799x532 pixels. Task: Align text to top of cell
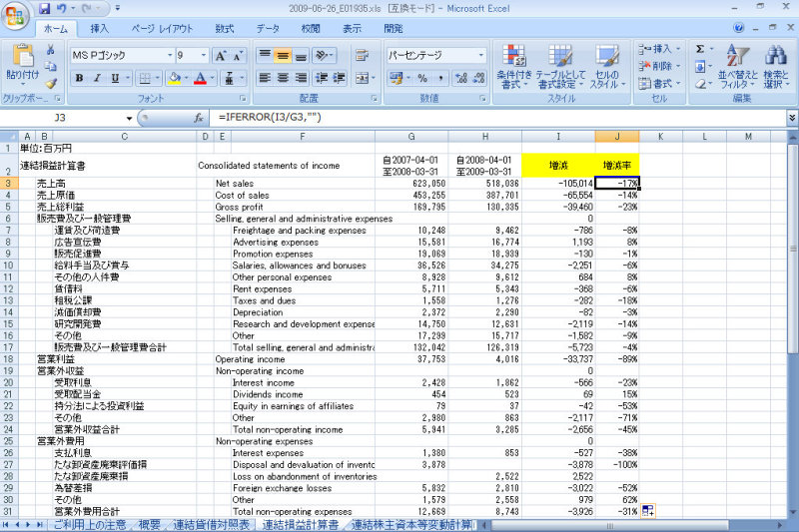click(265, 55)
